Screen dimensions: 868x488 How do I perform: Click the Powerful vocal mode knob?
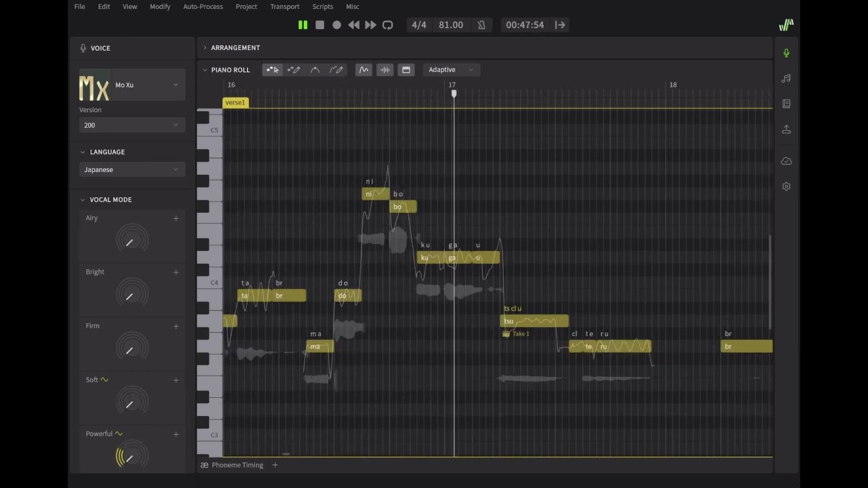tap(132, 455)
